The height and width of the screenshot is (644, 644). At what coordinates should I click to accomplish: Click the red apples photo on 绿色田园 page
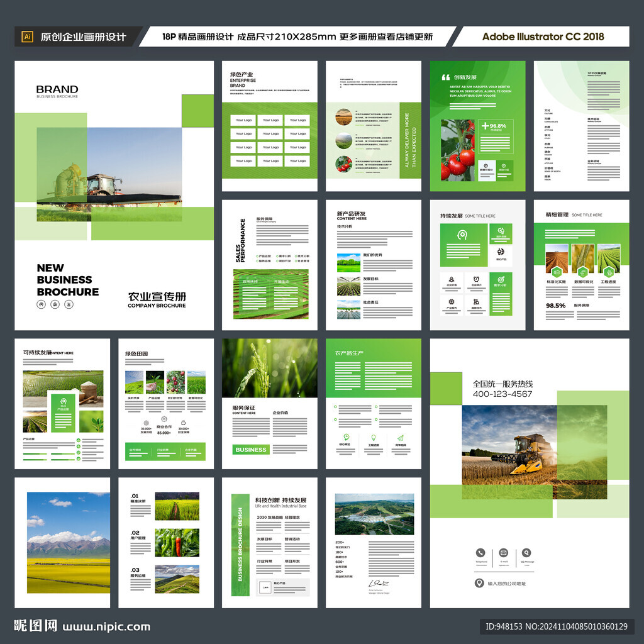pyautogui.click(x=176, y=382)
